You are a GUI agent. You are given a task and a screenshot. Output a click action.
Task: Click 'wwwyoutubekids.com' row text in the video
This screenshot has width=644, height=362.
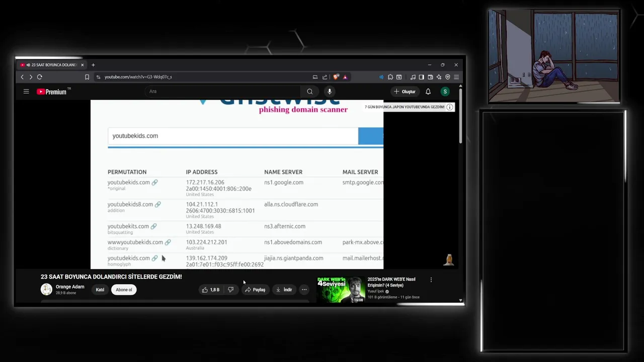[x=135, y=242]
